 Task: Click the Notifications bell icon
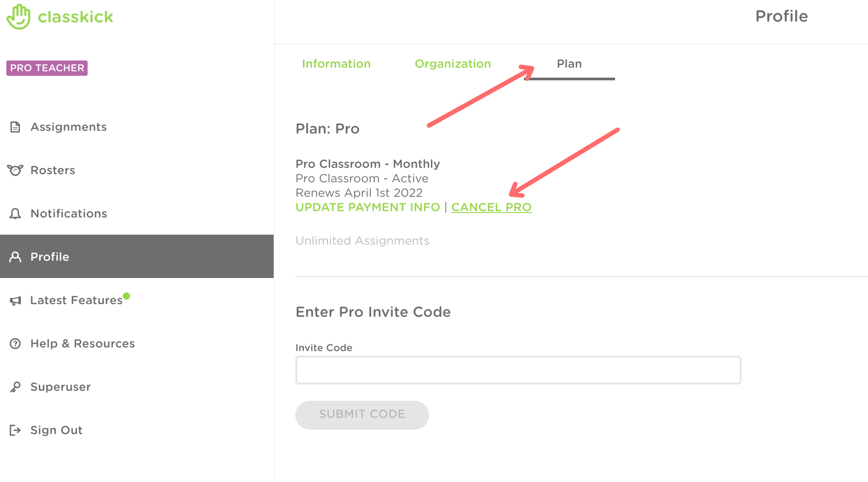click(15, 213)
